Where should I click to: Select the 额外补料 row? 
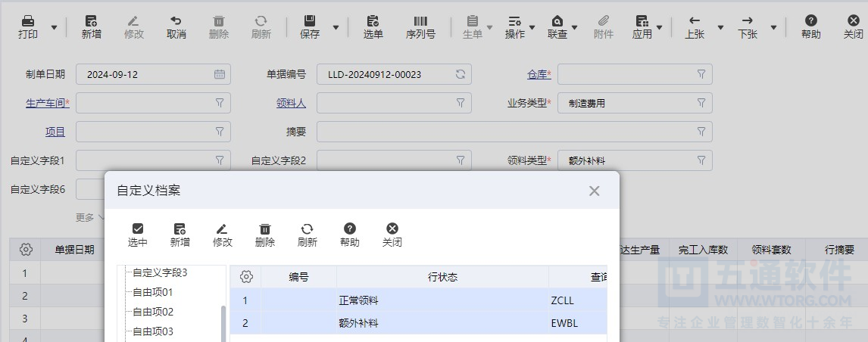[419, 323]
